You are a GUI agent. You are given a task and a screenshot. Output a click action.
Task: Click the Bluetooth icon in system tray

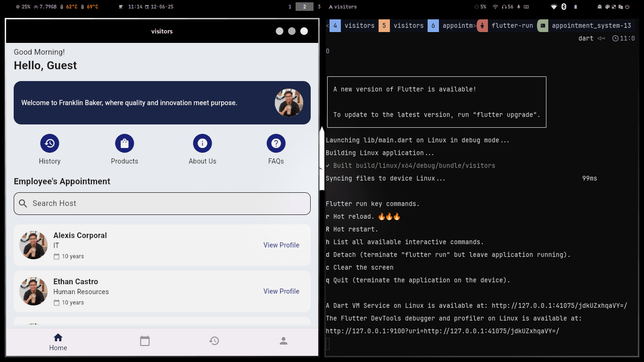click(x=563, y=7)
